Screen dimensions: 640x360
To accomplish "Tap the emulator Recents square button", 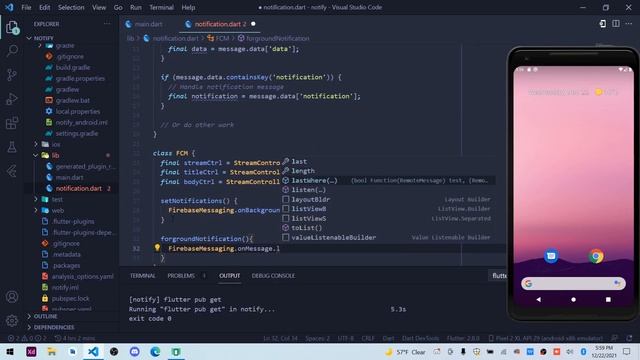I will [x=608, y=299].
